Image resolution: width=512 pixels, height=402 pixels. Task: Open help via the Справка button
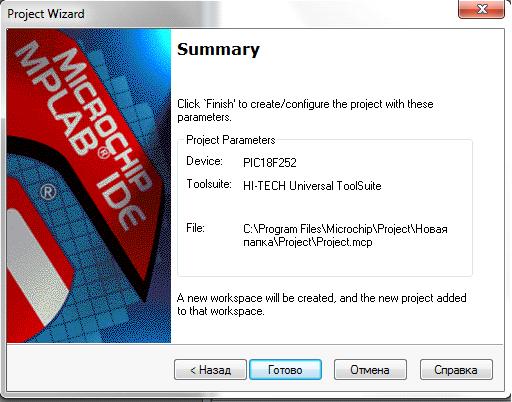tap(456, 369)
